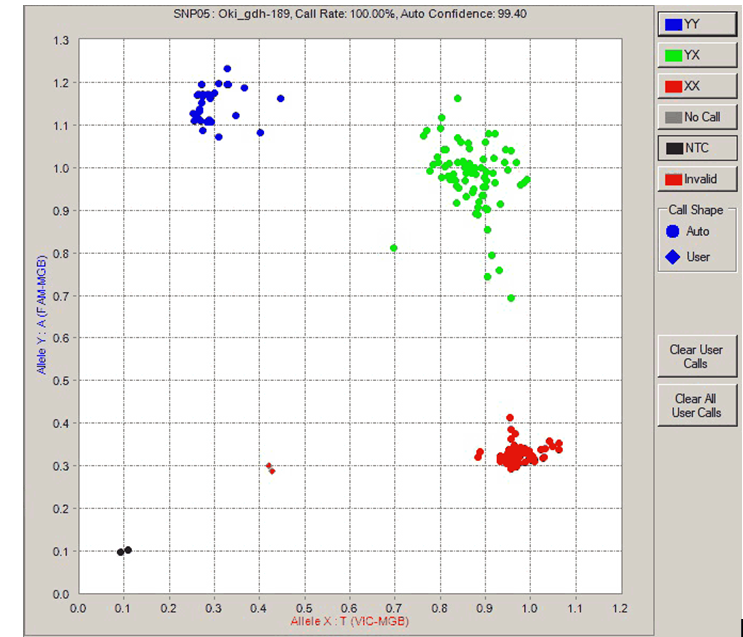This screenshot has width=743, height=637.
Task: Click the Auto call shape circle icon
Action: (674, 231)
